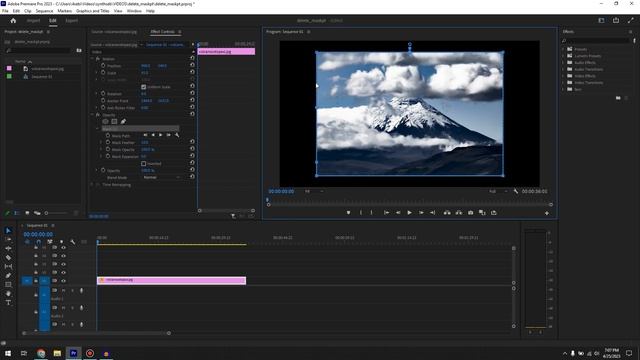Reset the Mask Expansion parameter

click(192, 156)
